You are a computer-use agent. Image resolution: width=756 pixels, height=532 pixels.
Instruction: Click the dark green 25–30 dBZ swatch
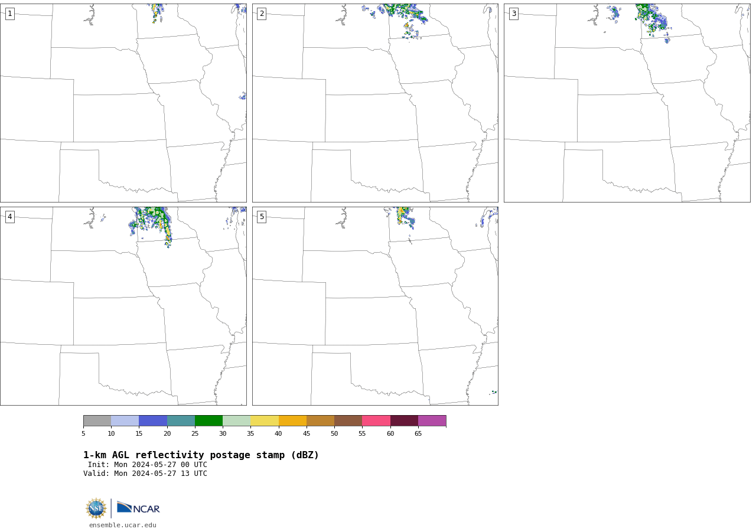tap(208, 421)
